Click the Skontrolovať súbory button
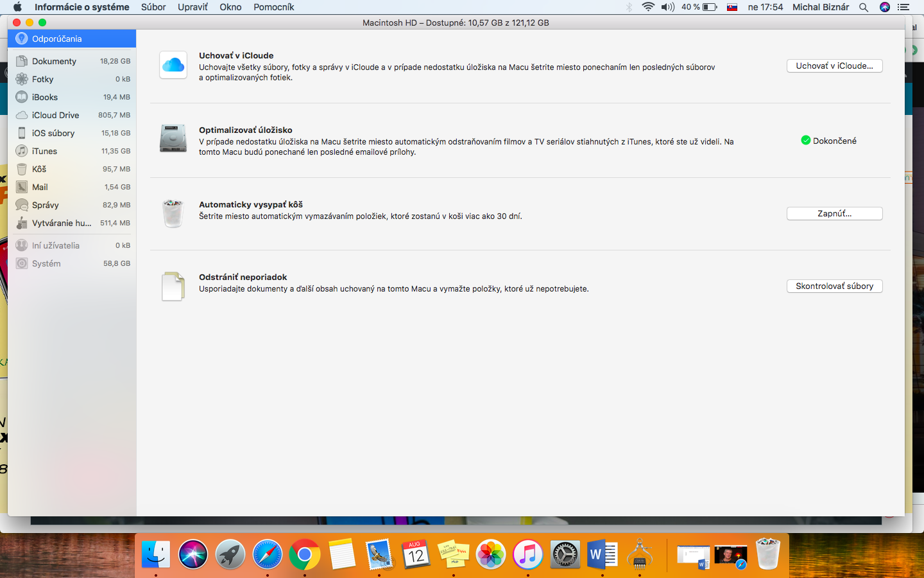This screenshot has height=578, width=924. click(x=834, y=286)
